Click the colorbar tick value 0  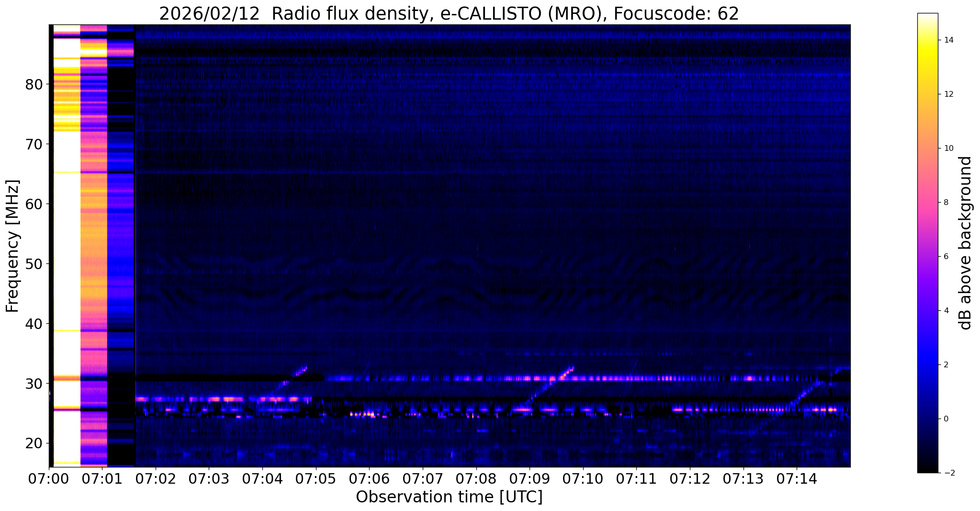point(946,419)
